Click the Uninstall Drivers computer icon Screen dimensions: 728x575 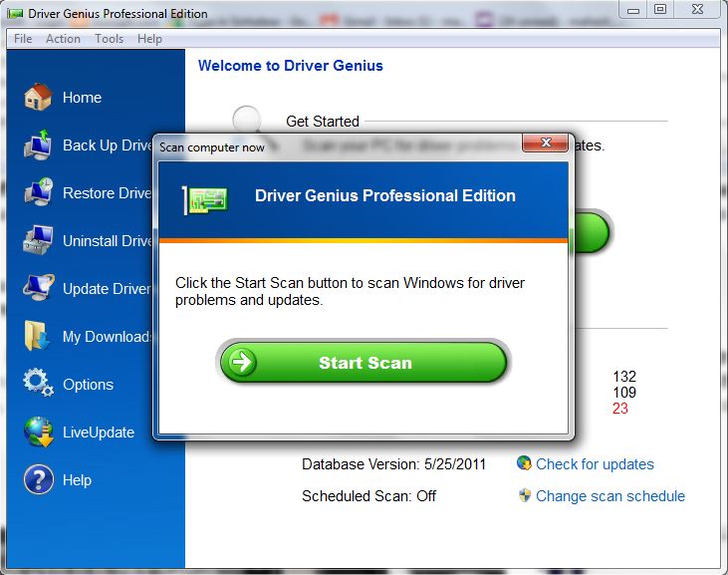pyautogui.click(x=38, y=240)
